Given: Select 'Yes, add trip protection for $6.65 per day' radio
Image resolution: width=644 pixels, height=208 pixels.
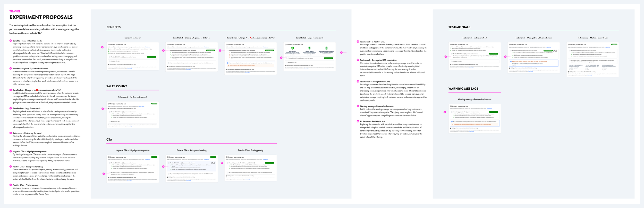Looking at the screenshot, I should point(228,163).
